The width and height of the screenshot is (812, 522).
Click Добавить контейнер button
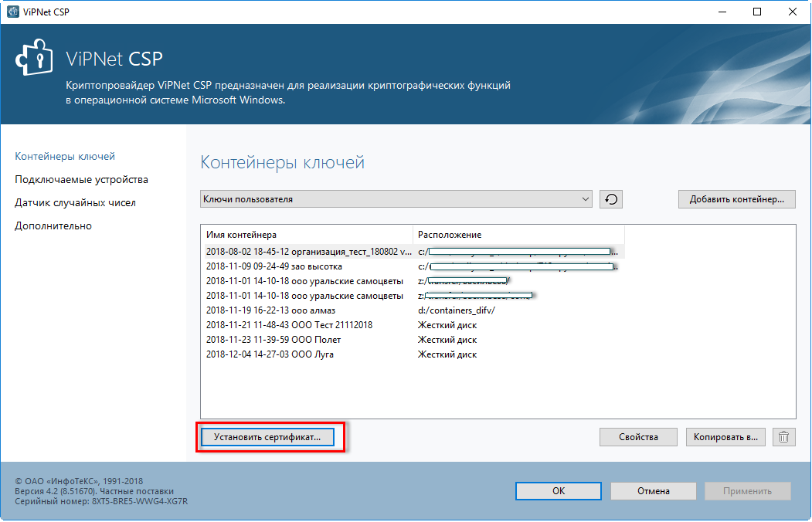point(736,199)
